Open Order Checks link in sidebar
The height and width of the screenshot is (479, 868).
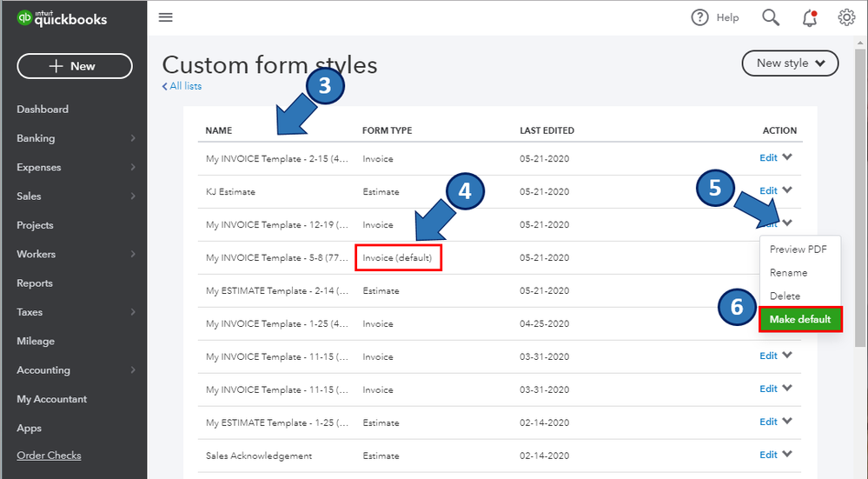[x=49, y=456]
